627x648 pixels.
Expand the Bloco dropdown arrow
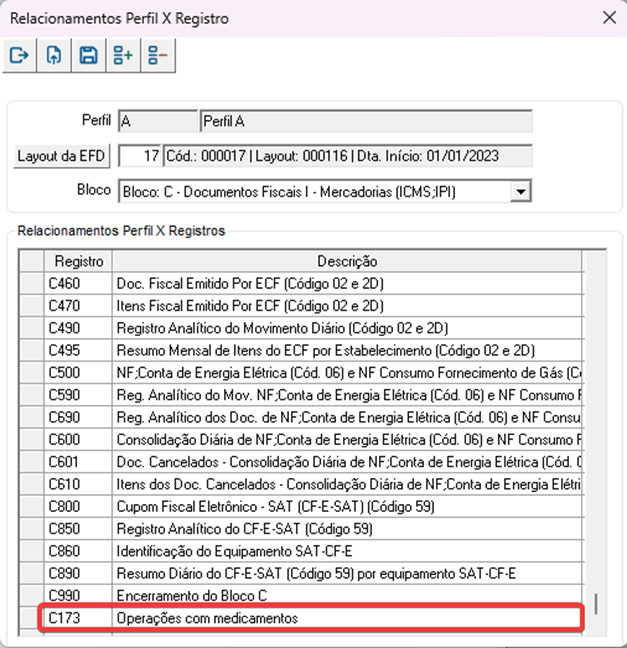click(521, 192)
